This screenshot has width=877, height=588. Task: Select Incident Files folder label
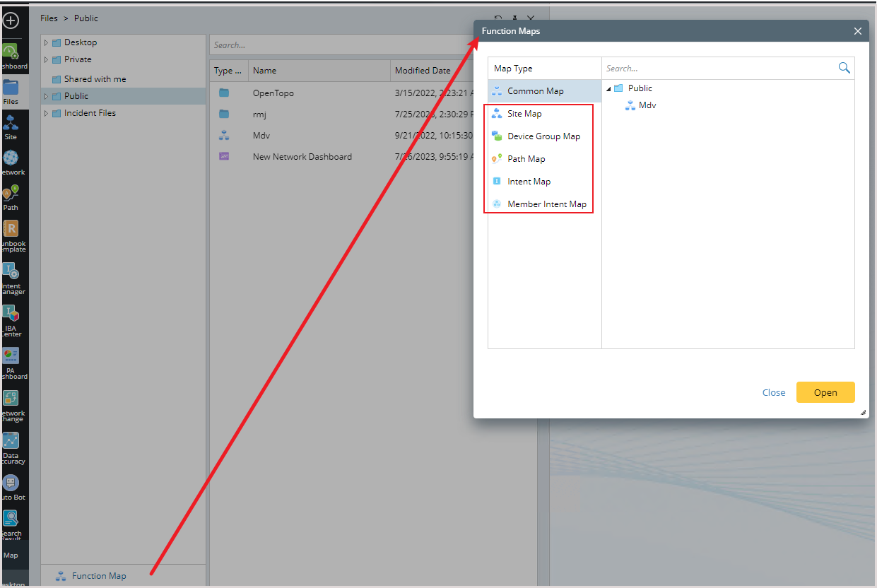tap(90, 113)
